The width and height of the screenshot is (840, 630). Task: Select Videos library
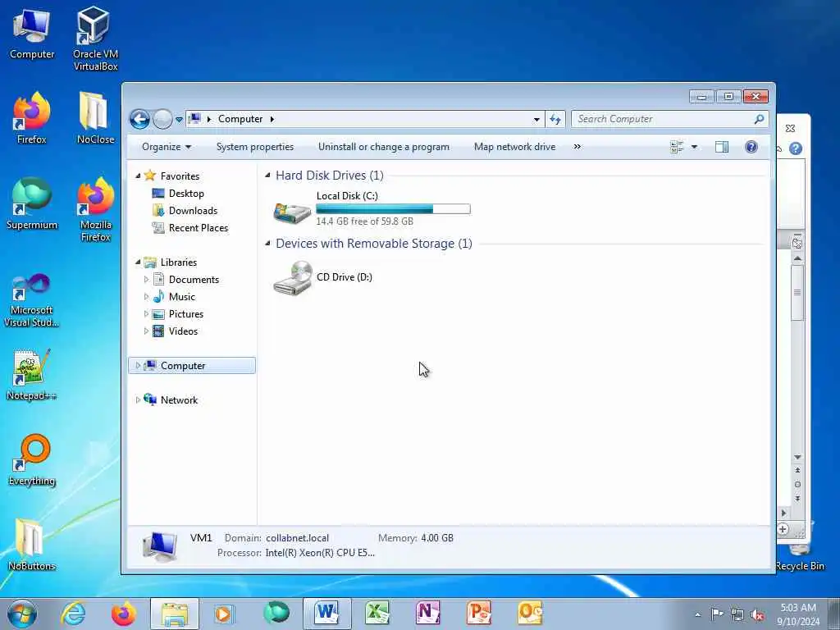click(176, 331)
